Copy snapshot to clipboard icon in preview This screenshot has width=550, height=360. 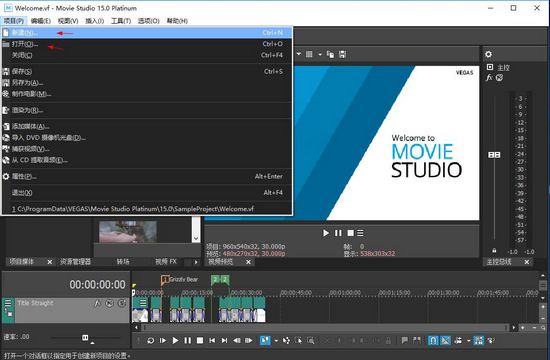[330, 54]
